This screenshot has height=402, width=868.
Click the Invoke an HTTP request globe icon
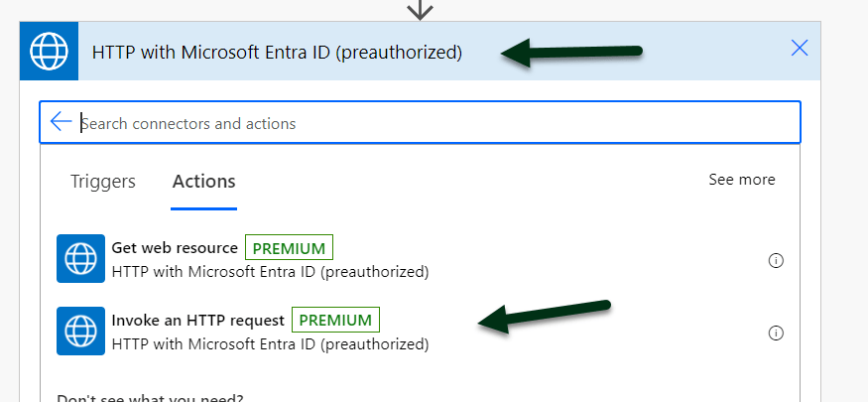pyautogui.click(x=80, y=332)
